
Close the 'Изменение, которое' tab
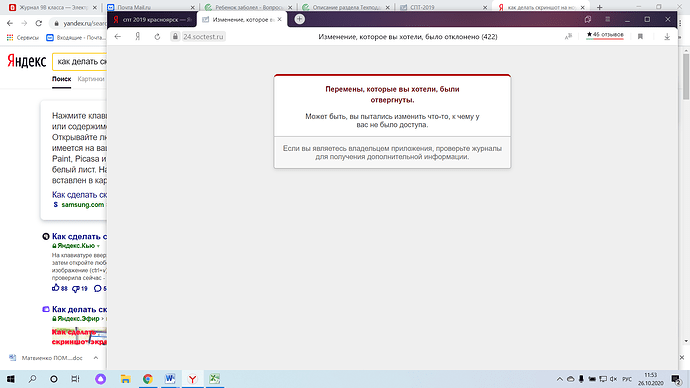point(279,19)
